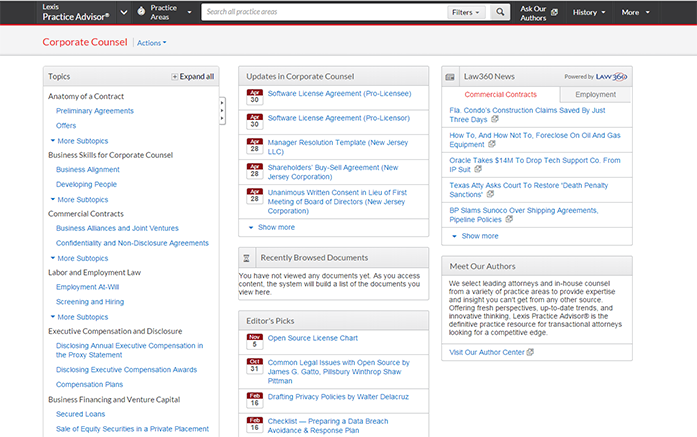Click external-link icon after Foreclose On Oil And Gas article
Image resolution: width=697 pixels, height=437 pixels.
pyautogui.click(x=492, y=144)
